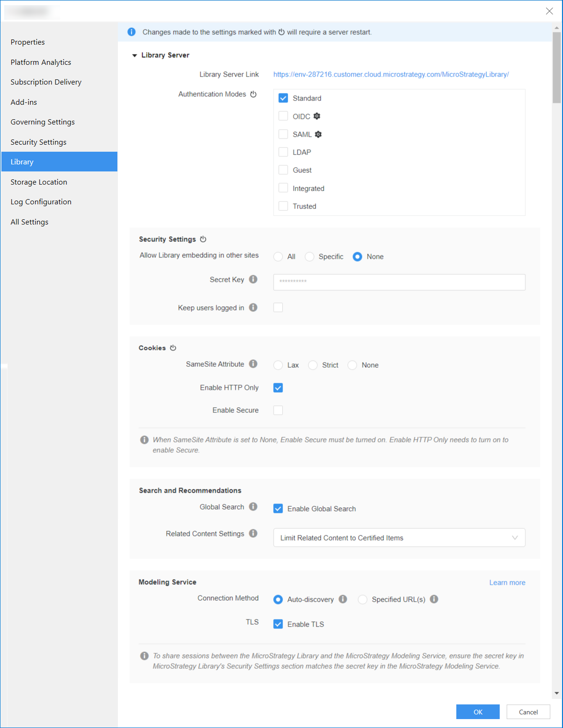Open SAML configuration gear icon
The image size is (563, 728).
click(x=318, y=134)
